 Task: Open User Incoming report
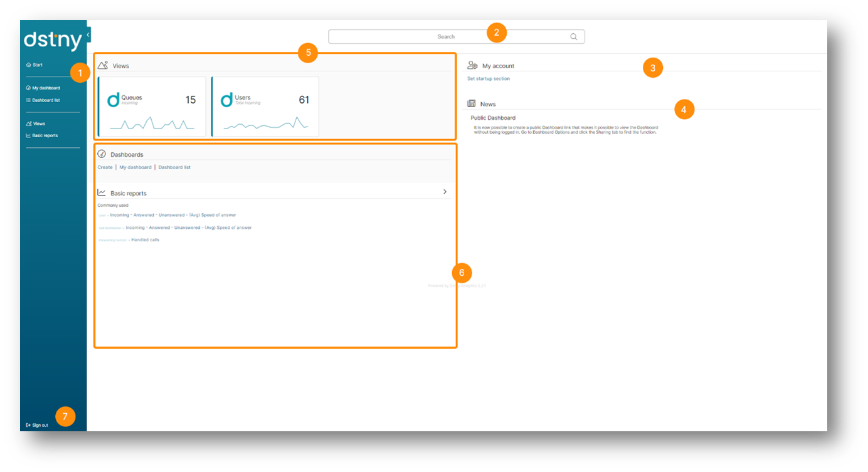pyautogui.click(x=120, y=215)
